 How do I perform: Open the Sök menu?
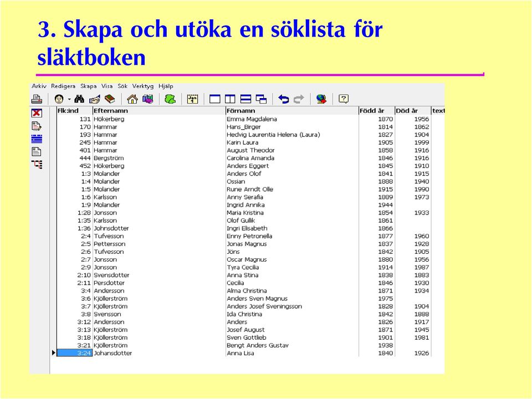click(122, 86)
